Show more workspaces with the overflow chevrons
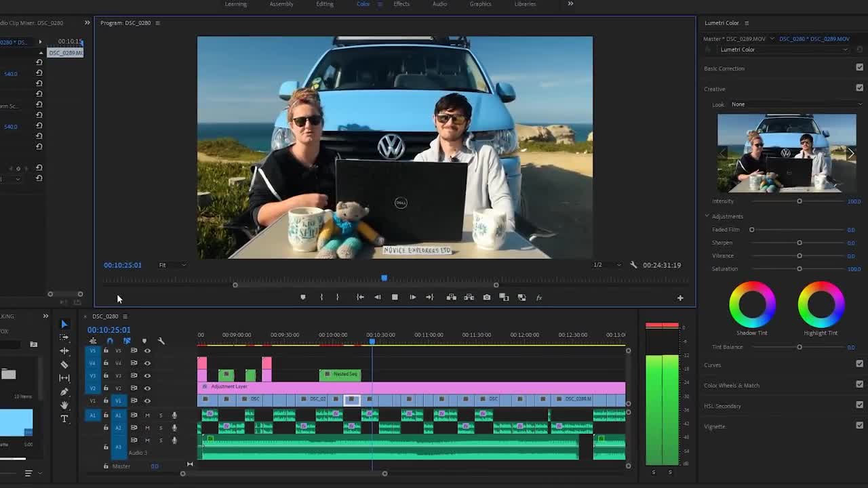The height and width of the screenshot is (488, 868). (x=570, y=4)
